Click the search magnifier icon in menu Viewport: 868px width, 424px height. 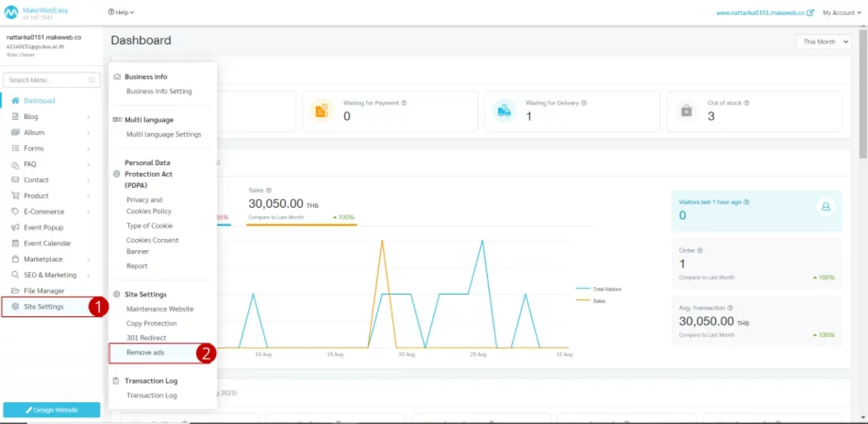(92, 80)
